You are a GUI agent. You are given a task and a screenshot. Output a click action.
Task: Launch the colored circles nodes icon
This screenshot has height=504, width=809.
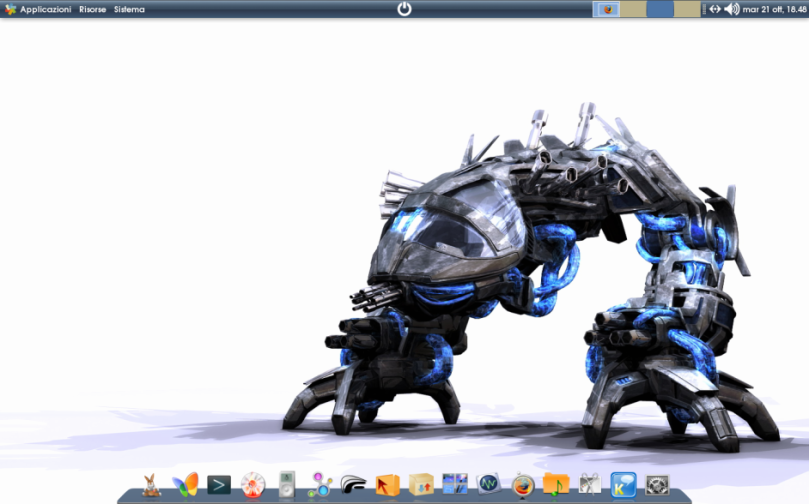[x=320, y=485]
